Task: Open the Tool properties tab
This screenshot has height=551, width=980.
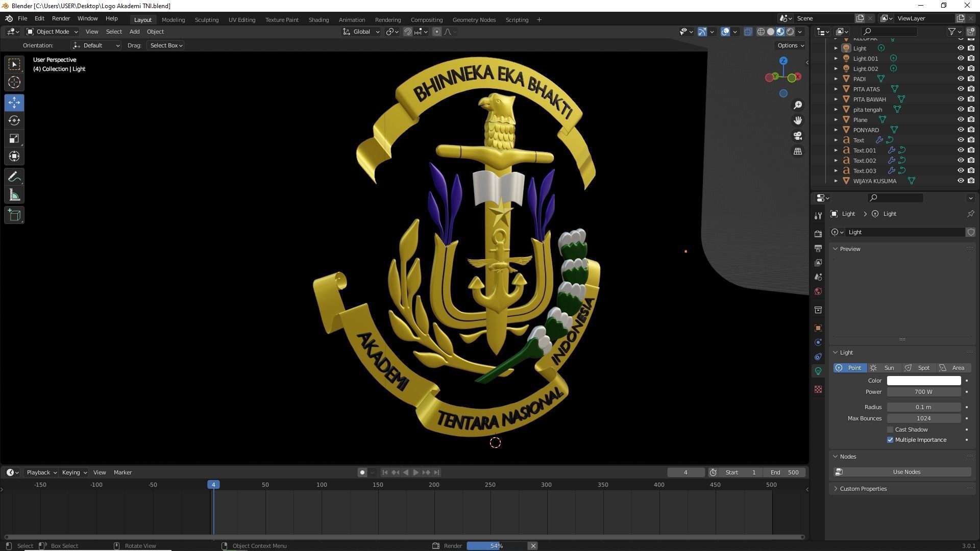Action: click(x=818, y=216)
